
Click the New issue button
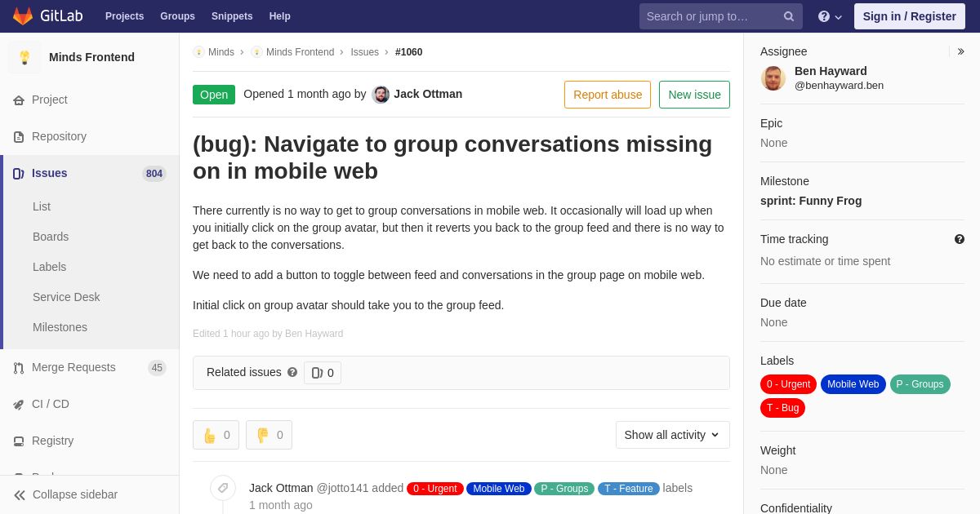click(694, 95)
